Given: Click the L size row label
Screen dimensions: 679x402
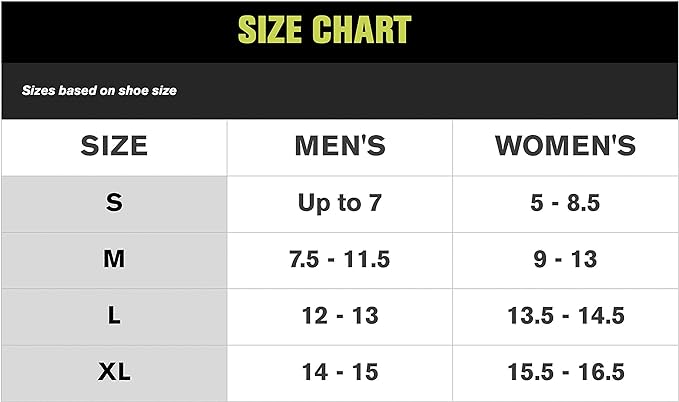Looking at the screenshot, I should tap(114, 316).
